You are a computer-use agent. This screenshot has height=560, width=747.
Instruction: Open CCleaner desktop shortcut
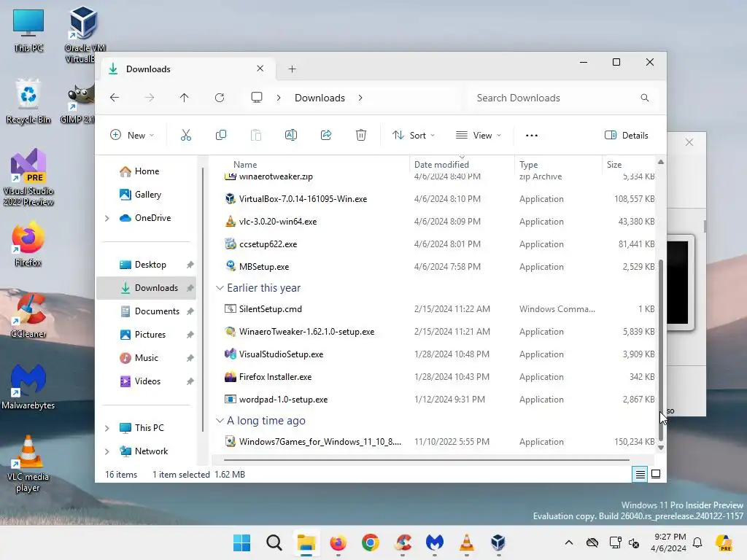(x=28, y=315)
